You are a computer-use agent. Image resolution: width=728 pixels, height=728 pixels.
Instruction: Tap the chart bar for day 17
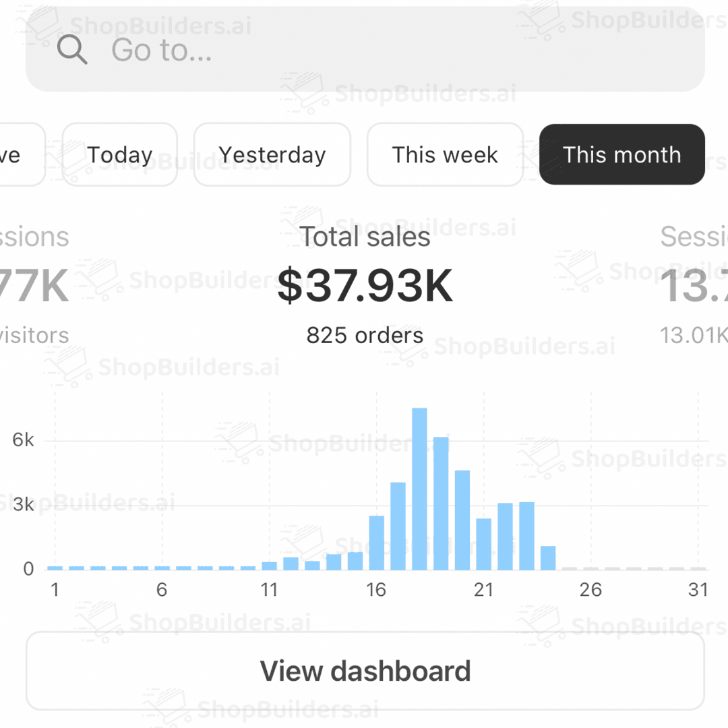point(398,526)
